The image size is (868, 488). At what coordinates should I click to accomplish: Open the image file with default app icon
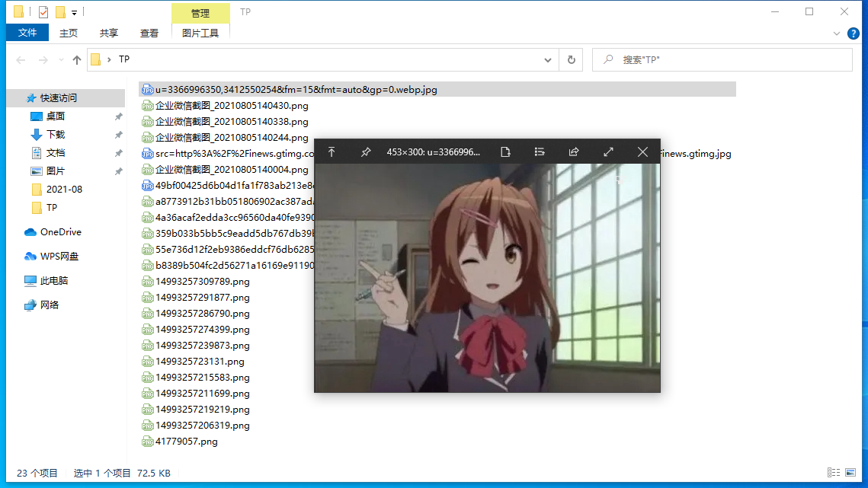pyautogui.click(x=505, y=152)
